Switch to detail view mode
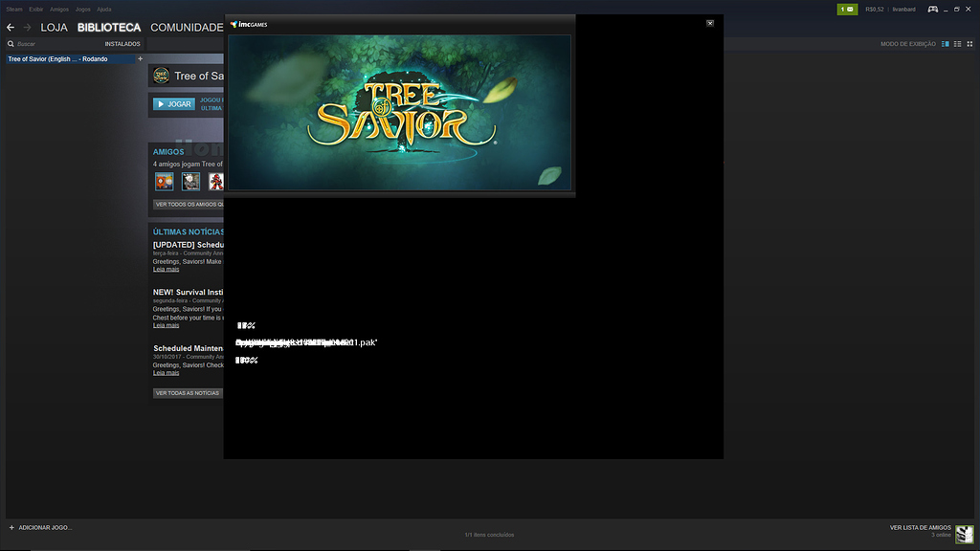Image resolution: width=980 pixels, height=551 pixels. (946, 44)
